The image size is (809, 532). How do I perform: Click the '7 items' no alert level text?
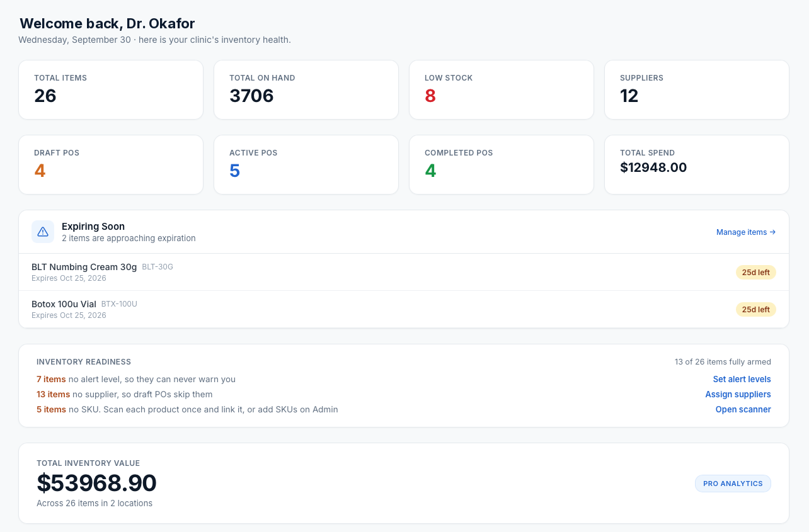(51, 379)
